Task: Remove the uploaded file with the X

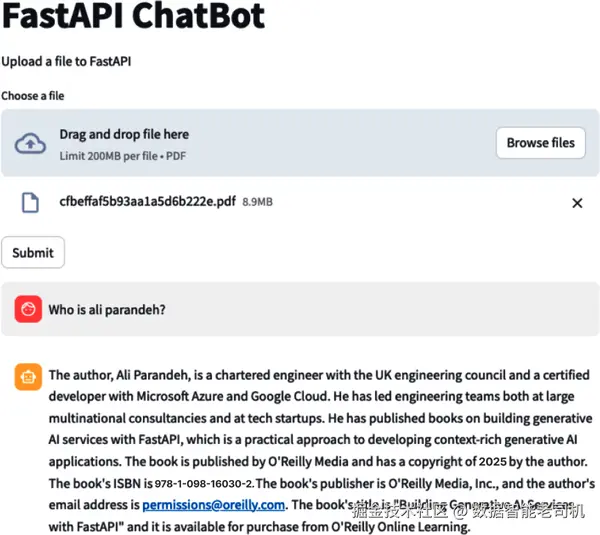Action: [577, 203]
